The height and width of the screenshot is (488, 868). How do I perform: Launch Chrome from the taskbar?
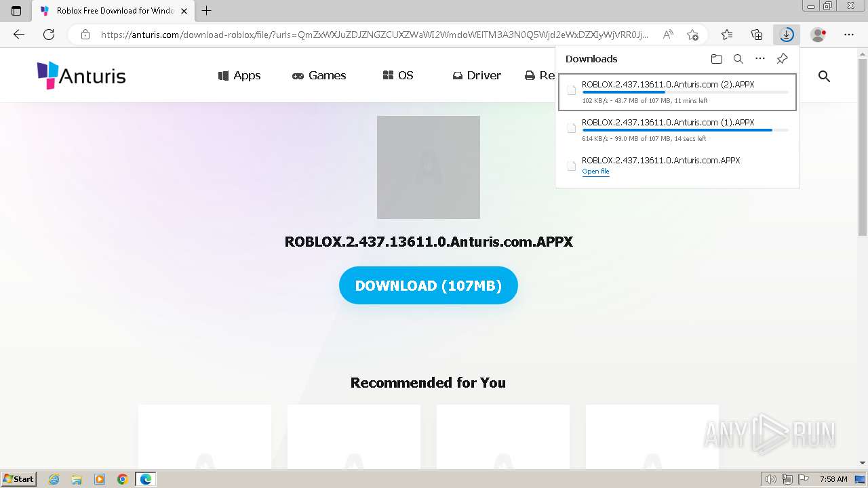point(122,479)
